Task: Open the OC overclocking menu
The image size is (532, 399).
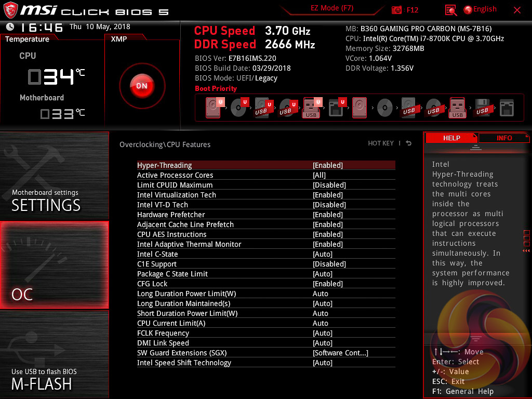Action: click(x=54, y=265)
